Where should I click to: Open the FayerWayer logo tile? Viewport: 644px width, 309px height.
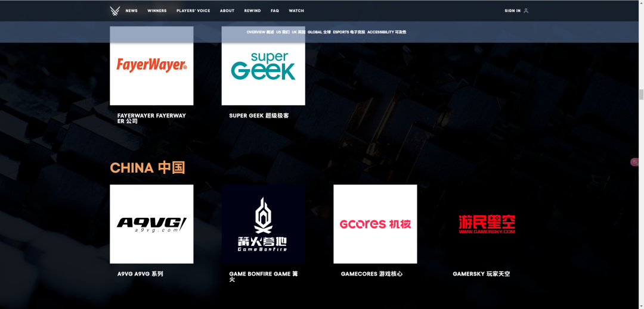[151, 65]
